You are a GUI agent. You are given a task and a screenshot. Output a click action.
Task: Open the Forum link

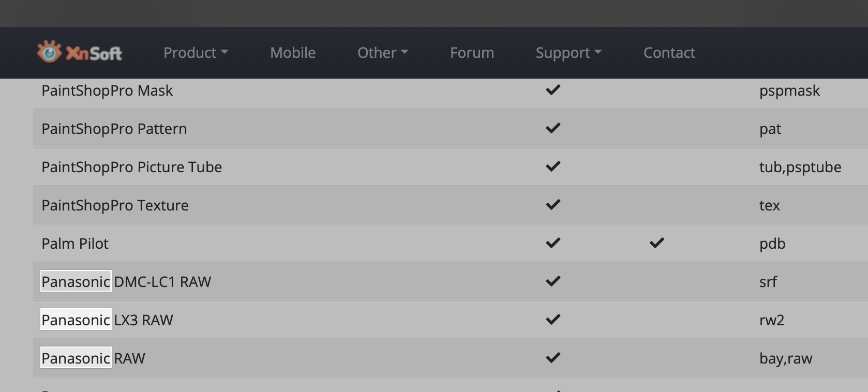472,53
